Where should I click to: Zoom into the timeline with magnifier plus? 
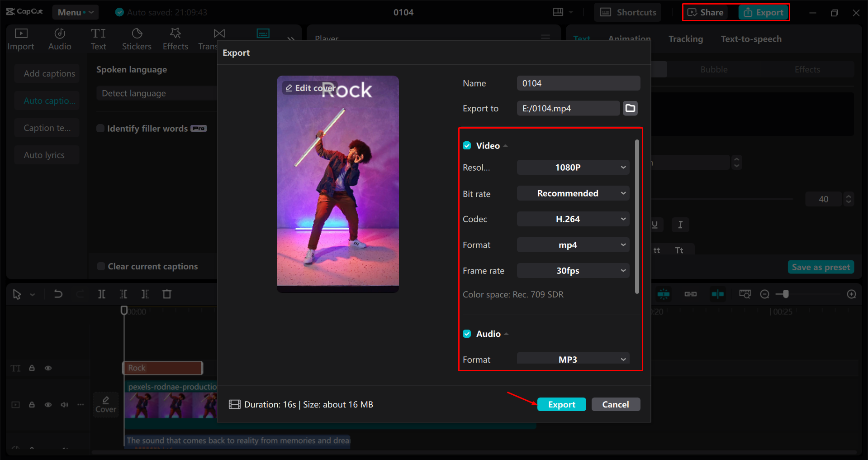[852, 294]
